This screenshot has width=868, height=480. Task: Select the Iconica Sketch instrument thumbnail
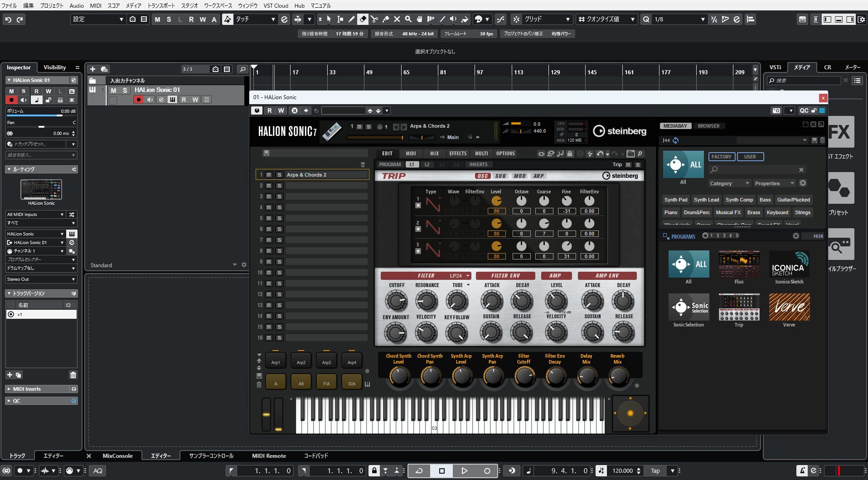(789, 264)
